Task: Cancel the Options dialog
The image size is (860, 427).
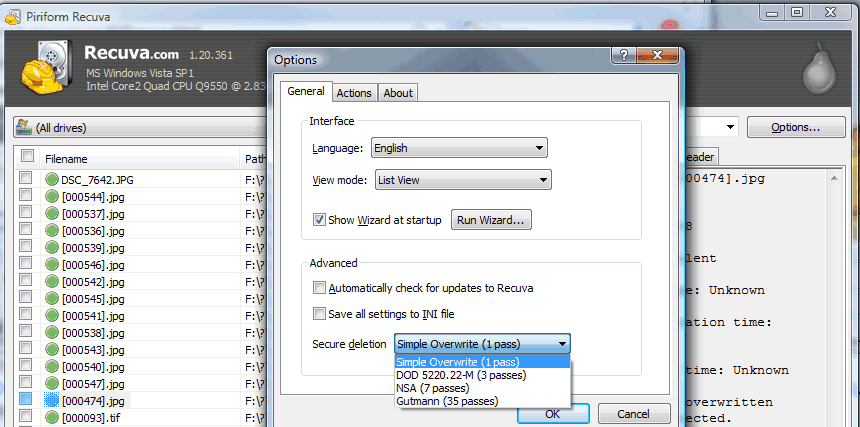Action: (x=633, y=414)
